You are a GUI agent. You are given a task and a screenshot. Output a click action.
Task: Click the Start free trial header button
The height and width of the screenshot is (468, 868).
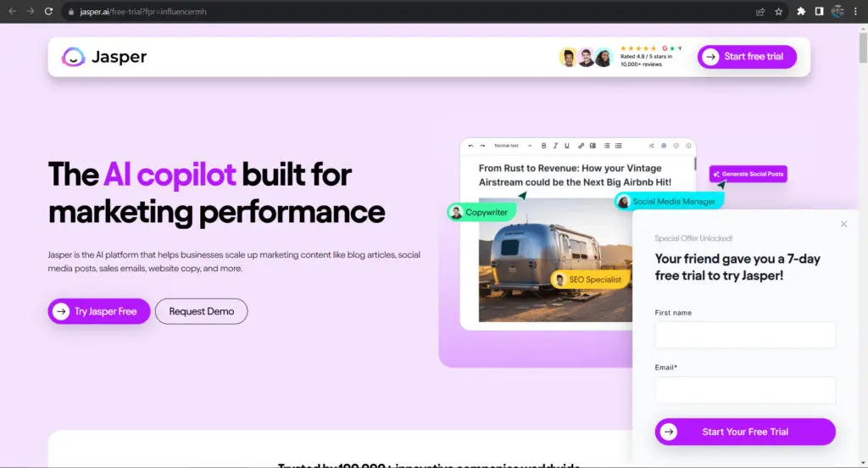[747, 57]
